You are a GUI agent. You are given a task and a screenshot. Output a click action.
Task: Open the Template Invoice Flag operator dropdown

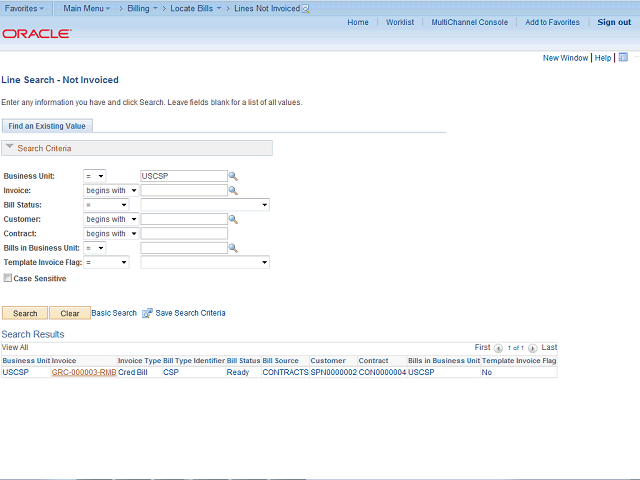(x=106, y=262)
